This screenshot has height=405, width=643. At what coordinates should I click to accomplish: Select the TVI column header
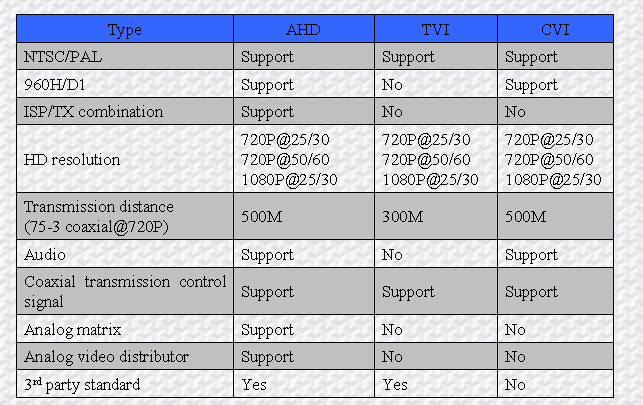[x=436, y=29]
